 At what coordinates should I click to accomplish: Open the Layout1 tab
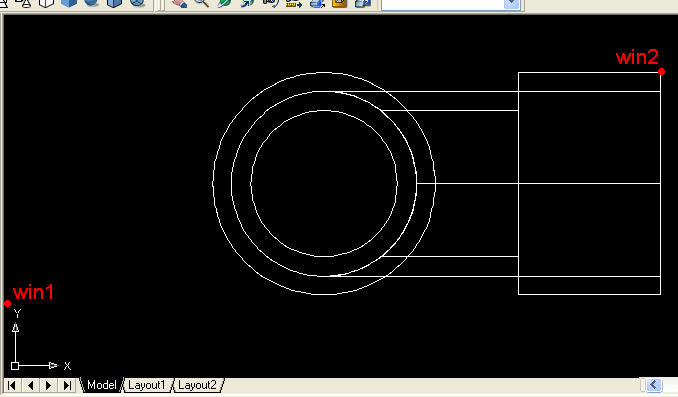pyautogui.click(x=147, y=385)
